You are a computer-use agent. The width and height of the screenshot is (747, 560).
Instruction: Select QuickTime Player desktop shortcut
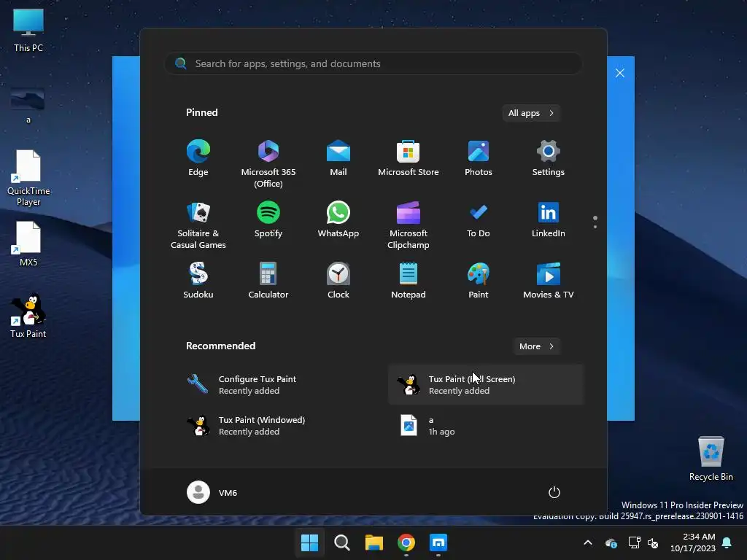point(28,178)
